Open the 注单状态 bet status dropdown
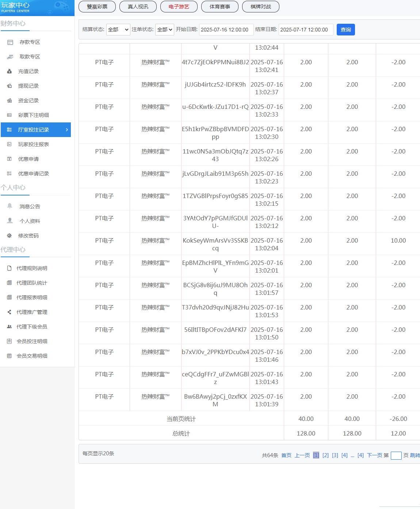 (x=165, y=30)
